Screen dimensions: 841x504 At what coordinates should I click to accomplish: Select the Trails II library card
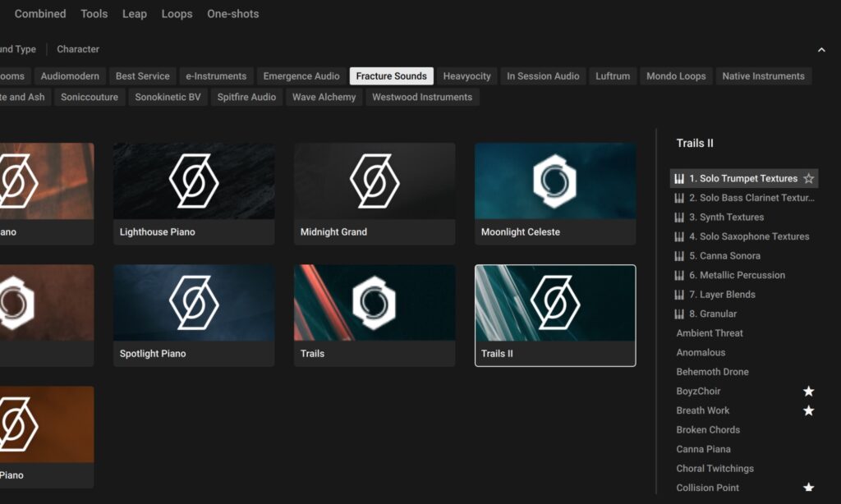[x=555, y=316]
